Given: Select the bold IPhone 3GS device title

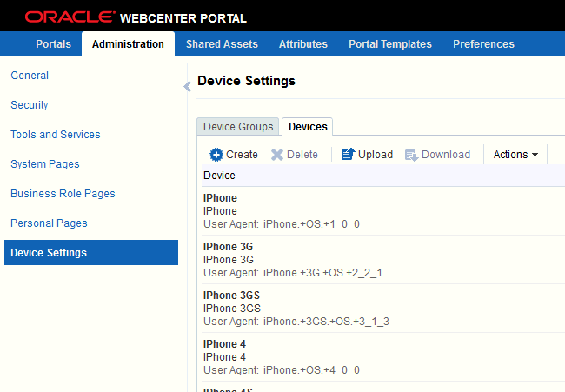Looking at the screenshot, I should pyautogui.click(x=231, y=295).
